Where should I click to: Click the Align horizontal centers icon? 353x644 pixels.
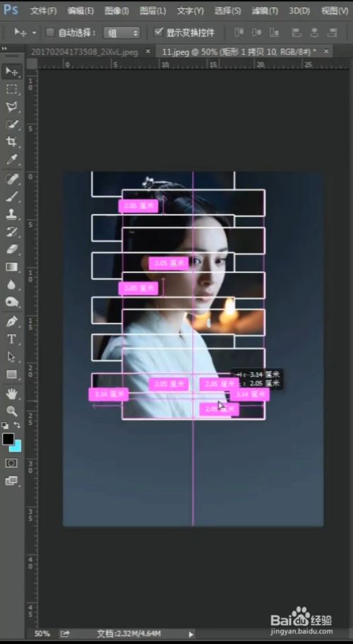(x=314, y=33)
